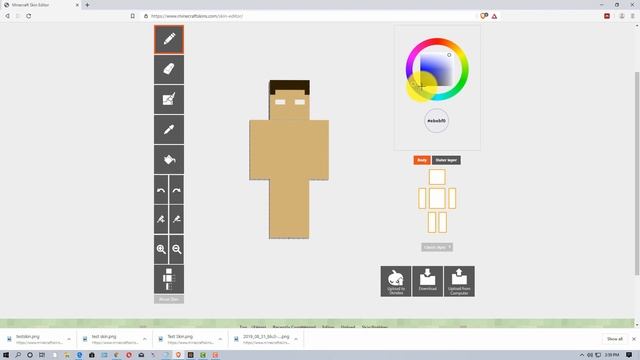Screen dimensions: 640x360
Task: Download the skin file
Action: (x=427, y=281)
